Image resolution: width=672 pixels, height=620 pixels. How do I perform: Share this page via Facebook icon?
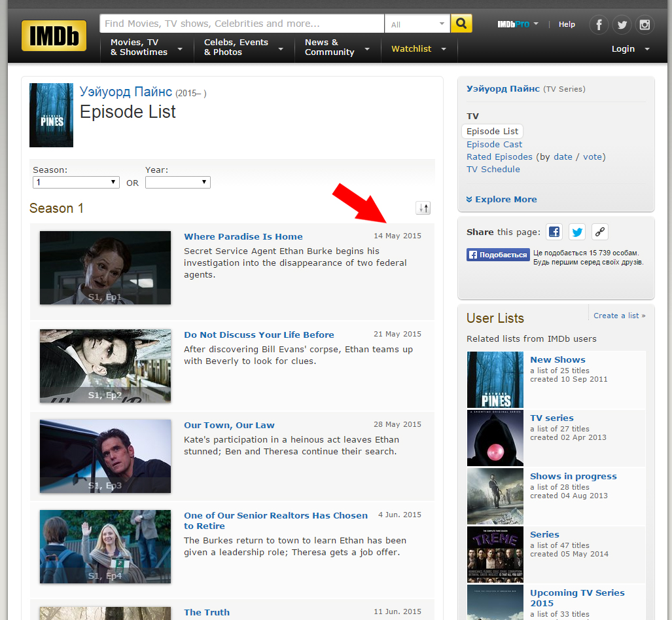pos(554,232)
